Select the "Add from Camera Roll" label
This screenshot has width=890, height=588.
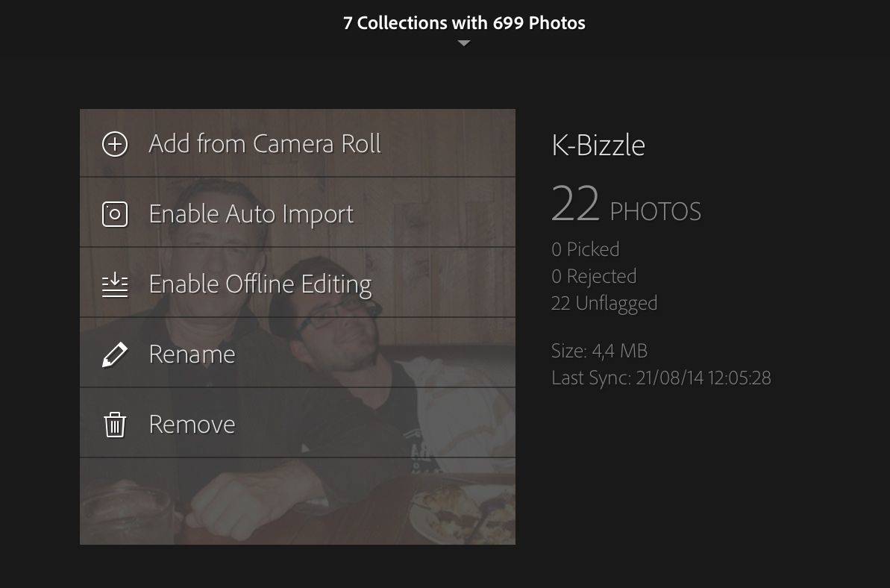[265, 143]
